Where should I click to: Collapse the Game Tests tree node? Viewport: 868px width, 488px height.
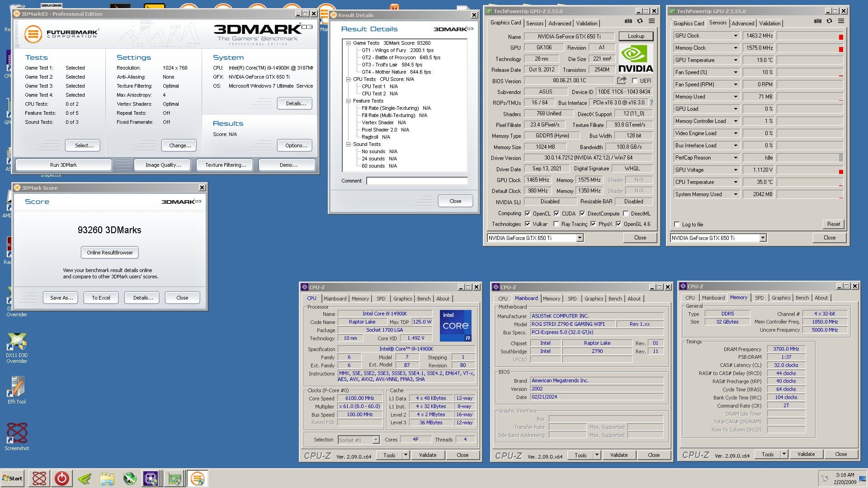[349, 43]
